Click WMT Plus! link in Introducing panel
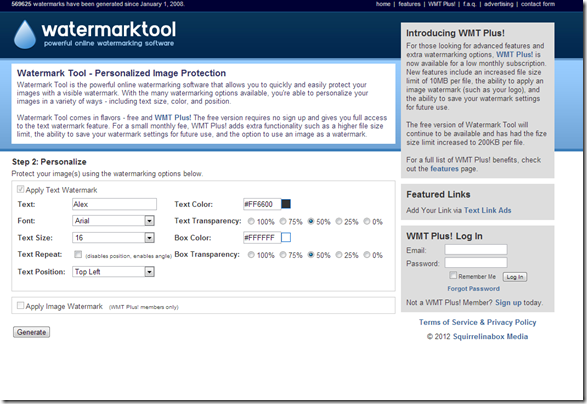 pyautogui.click(x=514, y=54)
